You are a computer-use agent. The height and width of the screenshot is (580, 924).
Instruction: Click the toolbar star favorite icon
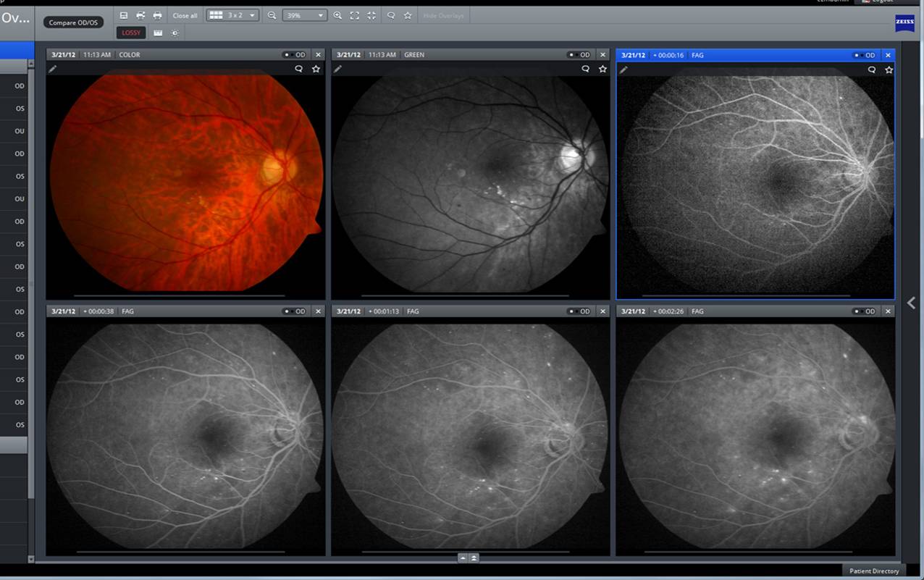click(408, 15)
